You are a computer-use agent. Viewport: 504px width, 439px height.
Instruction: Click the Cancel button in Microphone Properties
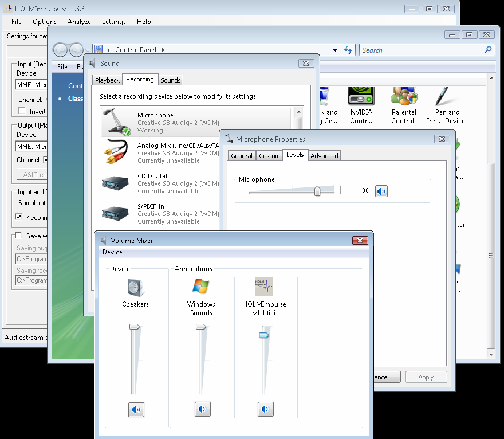(387, 377)
